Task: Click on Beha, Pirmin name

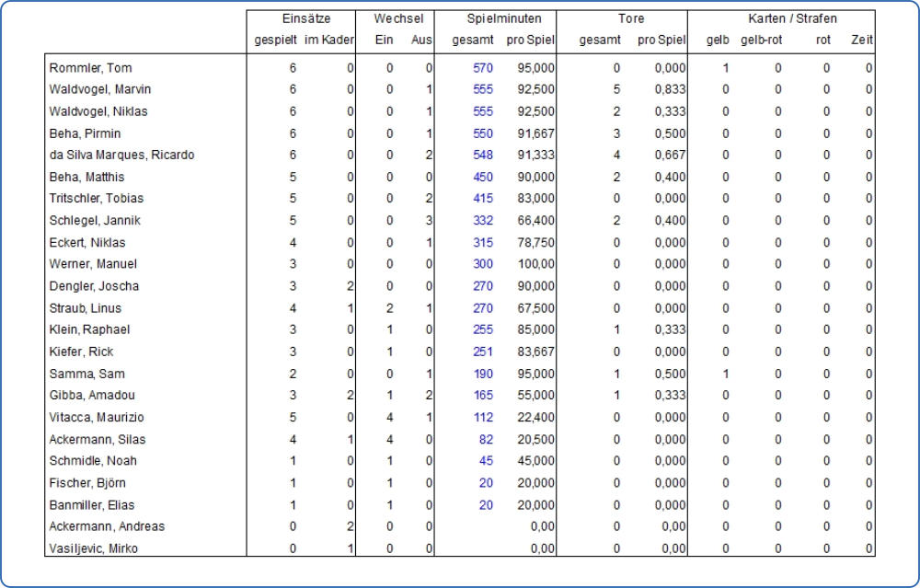Action: pos(85,133)
